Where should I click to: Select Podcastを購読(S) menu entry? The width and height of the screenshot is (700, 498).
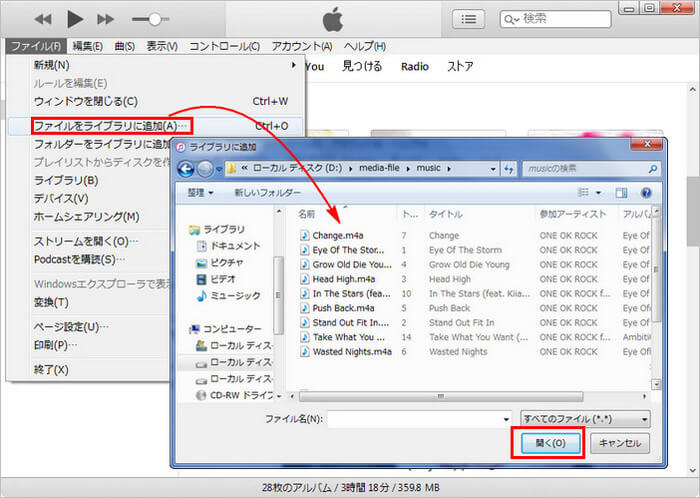click(79, 259)
